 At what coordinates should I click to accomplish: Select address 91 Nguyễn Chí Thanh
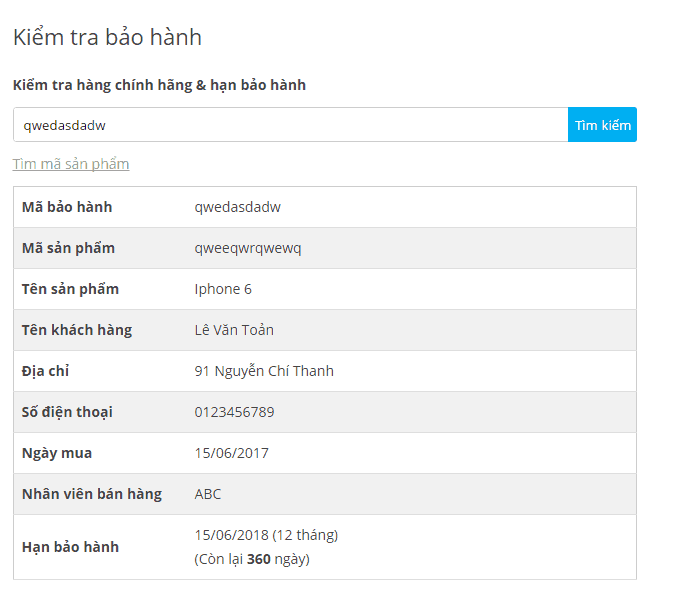coord(264,371)
